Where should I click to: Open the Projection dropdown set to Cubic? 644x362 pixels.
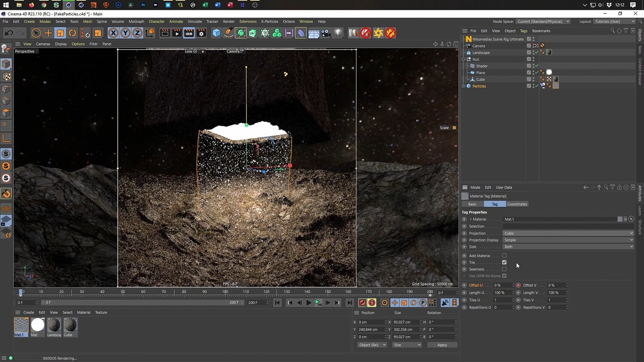point(568,233)
